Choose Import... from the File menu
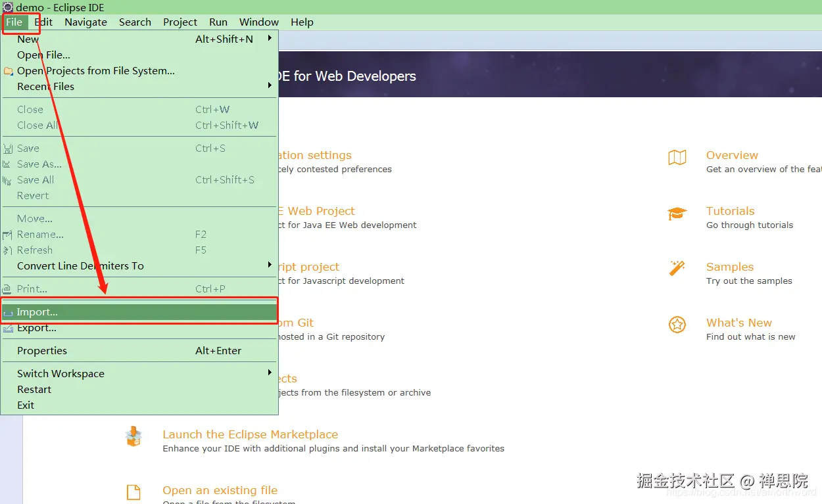The width and height of the screenshot is (822, 504). point(139,312)
